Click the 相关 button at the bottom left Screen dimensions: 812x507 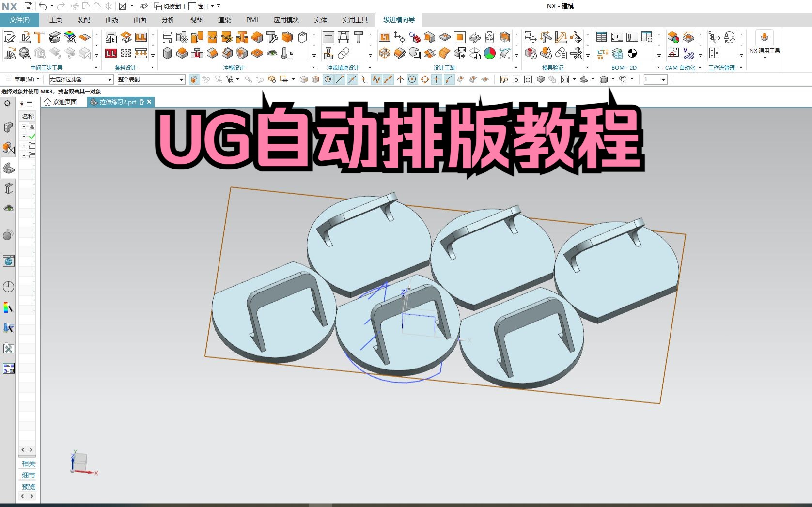(x=28, y=463)
